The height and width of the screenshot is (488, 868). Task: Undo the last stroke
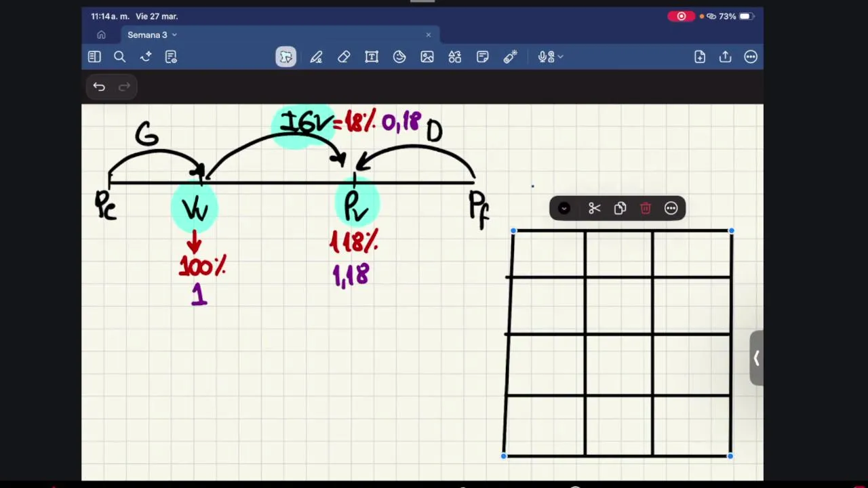[99, 87]
